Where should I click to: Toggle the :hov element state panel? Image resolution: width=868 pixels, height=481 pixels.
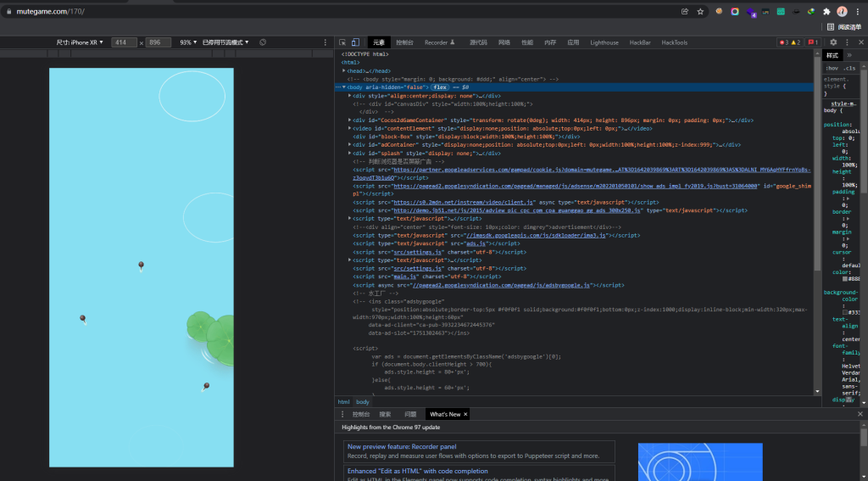(832, 68)
